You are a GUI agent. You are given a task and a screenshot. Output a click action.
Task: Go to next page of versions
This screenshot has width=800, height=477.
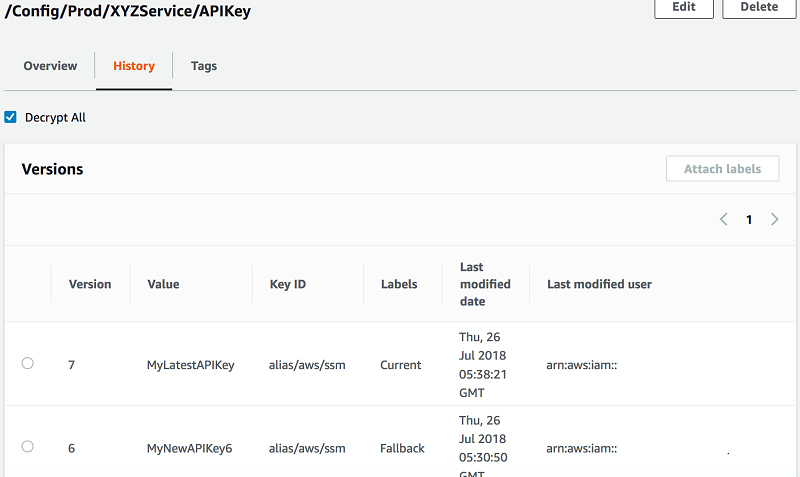(x=774, y=220)
